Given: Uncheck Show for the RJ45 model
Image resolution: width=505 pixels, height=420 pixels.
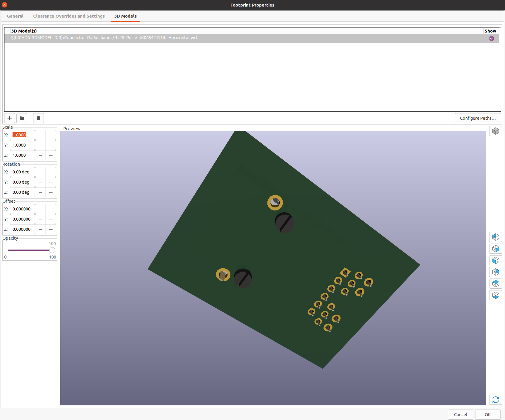Looking at the screenshot, I should click(x=491, y=39).
